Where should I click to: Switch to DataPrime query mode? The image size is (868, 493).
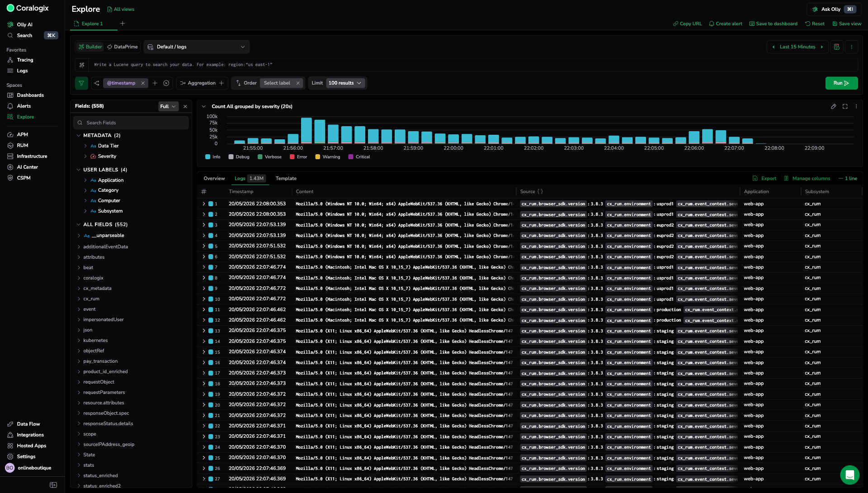pyautogui.click(x=123, y=47)
